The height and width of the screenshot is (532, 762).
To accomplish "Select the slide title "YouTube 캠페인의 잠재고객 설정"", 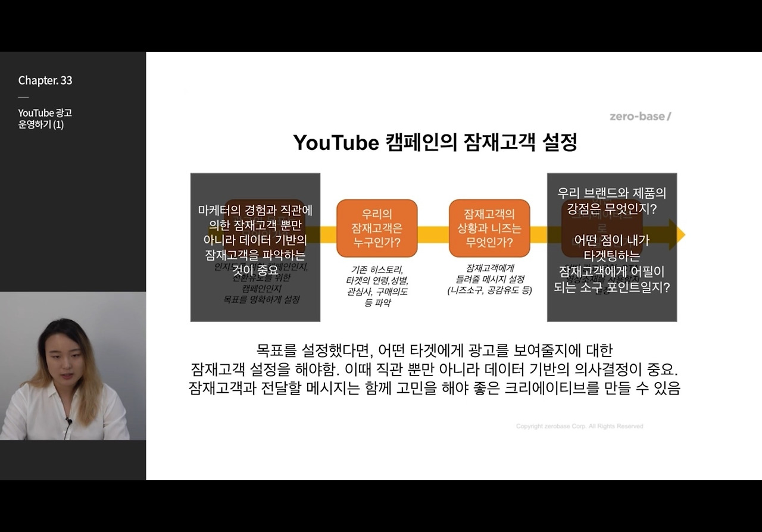I will (435, 143).
